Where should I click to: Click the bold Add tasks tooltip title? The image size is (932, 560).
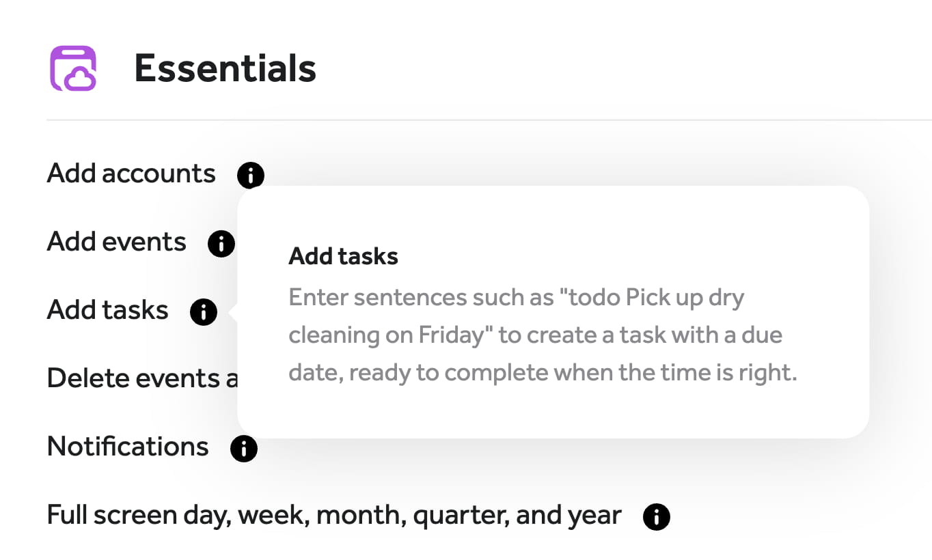(343, 257)
